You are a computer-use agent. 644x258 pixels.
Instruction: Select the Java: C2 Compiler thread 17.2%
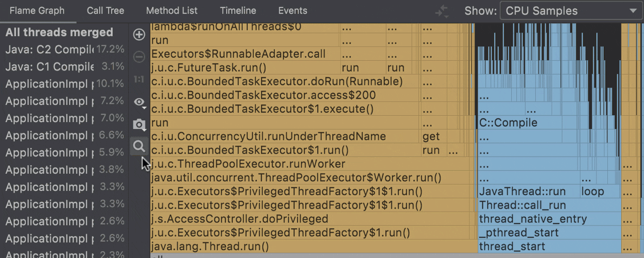point(64,49)
